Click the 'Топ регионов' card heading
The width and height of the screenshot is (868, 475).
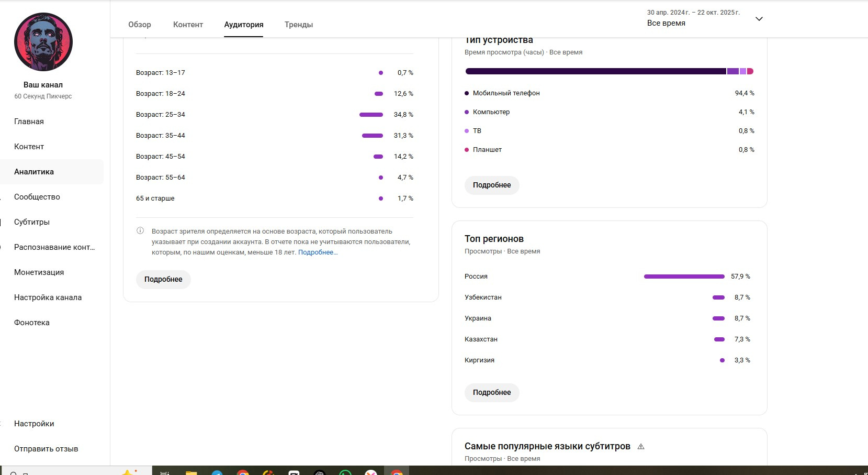tap(494, 239)
